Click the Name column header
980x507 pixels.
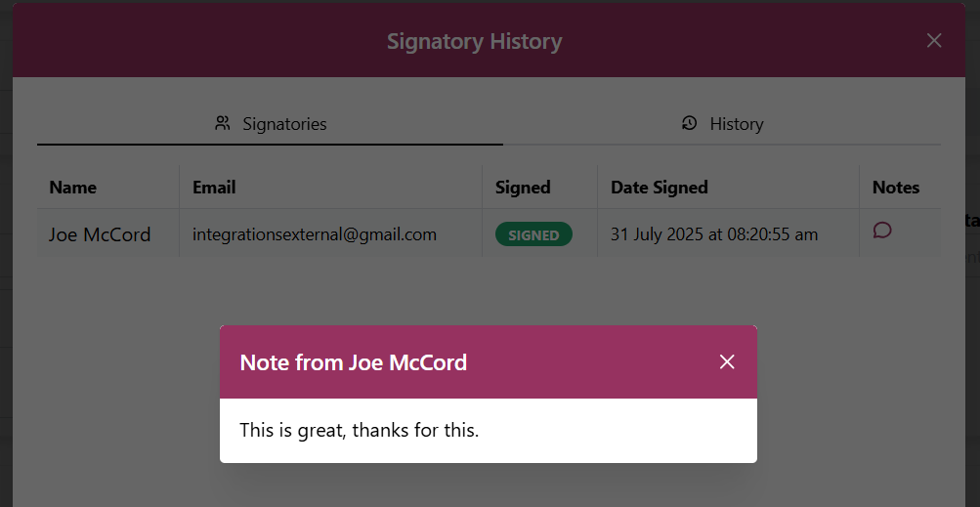[73, 187]
